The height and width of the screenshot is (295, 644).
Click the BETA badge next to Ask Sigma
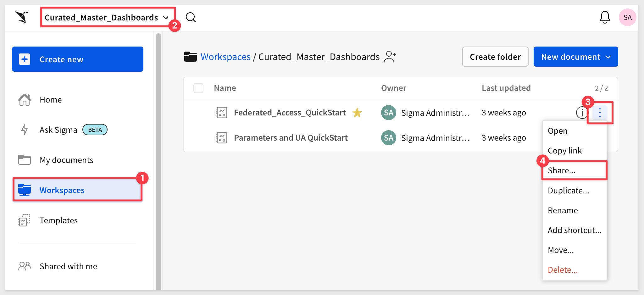(95, 130)
